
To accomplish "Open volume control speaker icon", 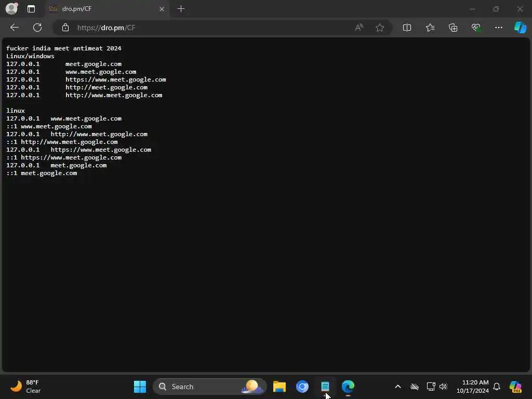I will pos(443,387).
